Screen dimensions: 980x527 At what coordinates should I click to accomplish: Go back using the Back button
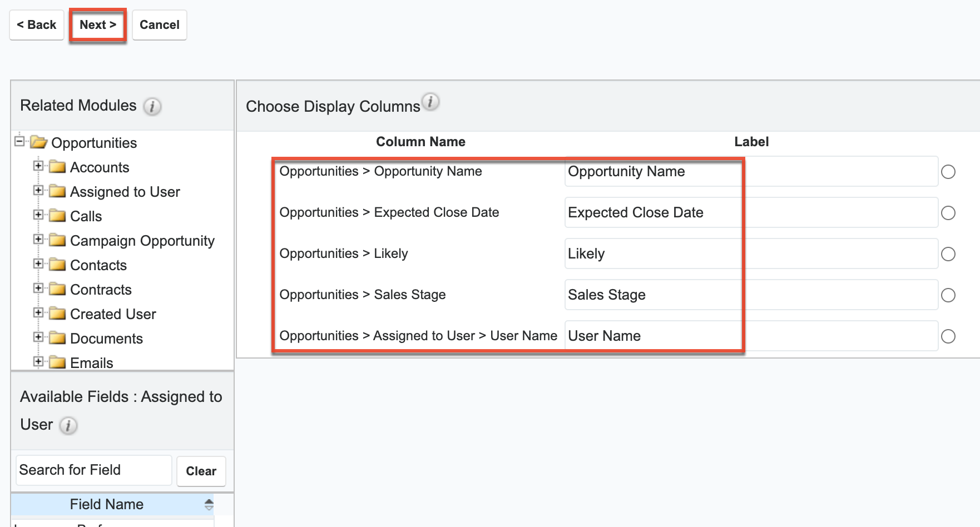click(x=36, y=24)
